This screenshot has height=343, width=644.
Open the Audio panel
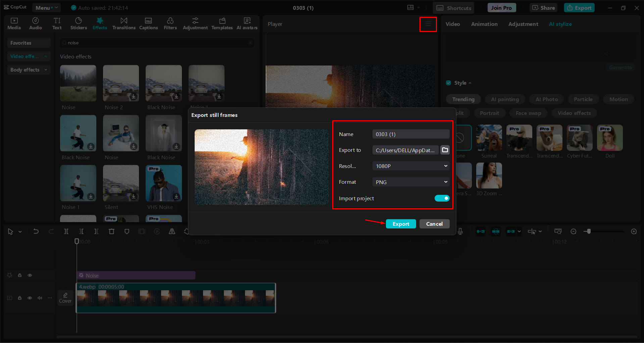(35, 23)
